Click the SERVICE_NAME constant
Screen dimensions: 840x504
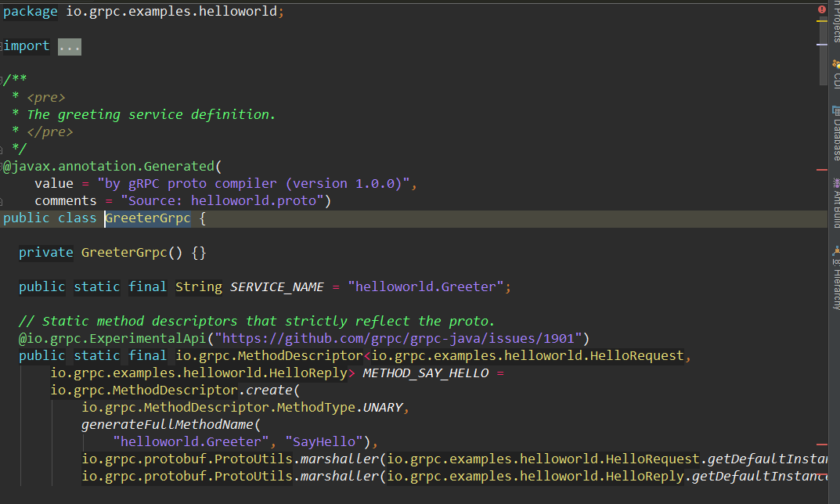point(277,287)
